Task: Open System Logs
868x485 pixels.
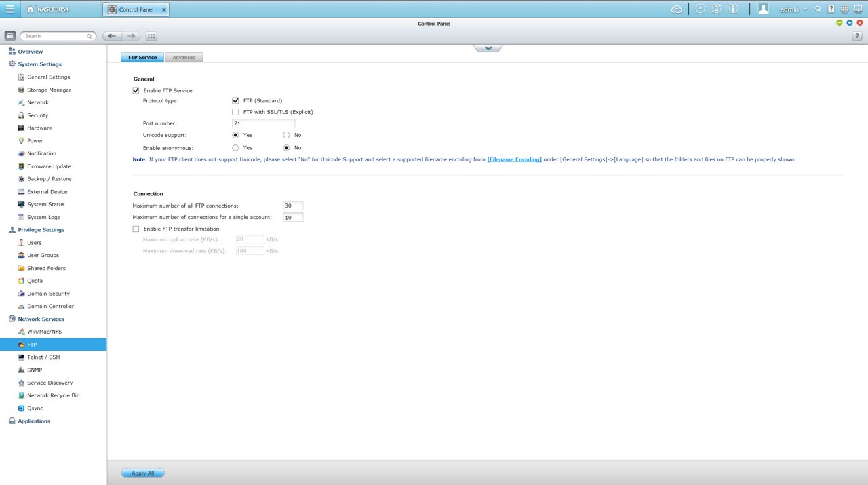Action: pos(43,217)
